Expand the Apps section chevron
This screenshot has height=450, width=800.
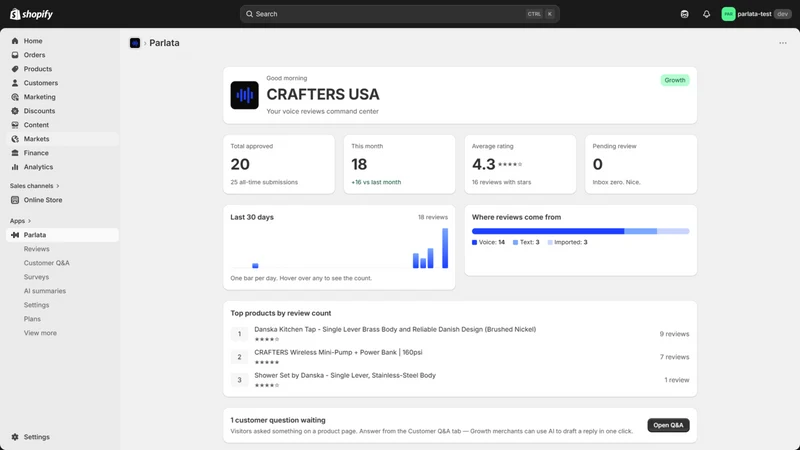click(30, 221)
